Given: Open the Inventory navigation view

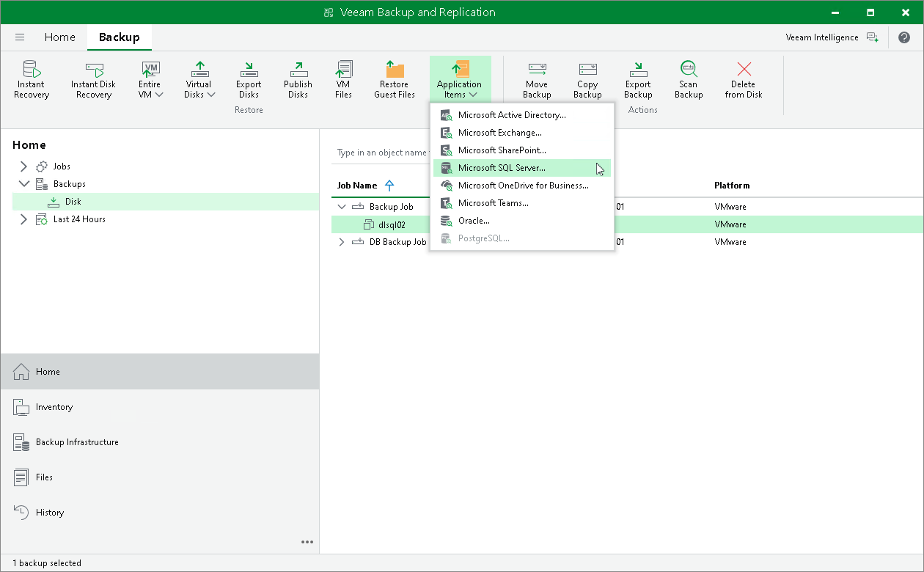Looking at the screenshot, I should [x=160, y=407].
